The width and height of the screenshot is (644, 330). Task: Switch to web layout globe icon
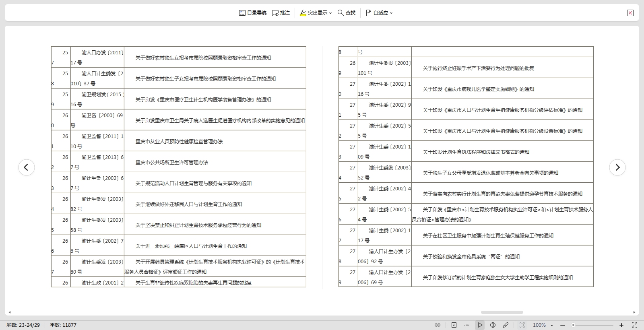coord(493,325)
